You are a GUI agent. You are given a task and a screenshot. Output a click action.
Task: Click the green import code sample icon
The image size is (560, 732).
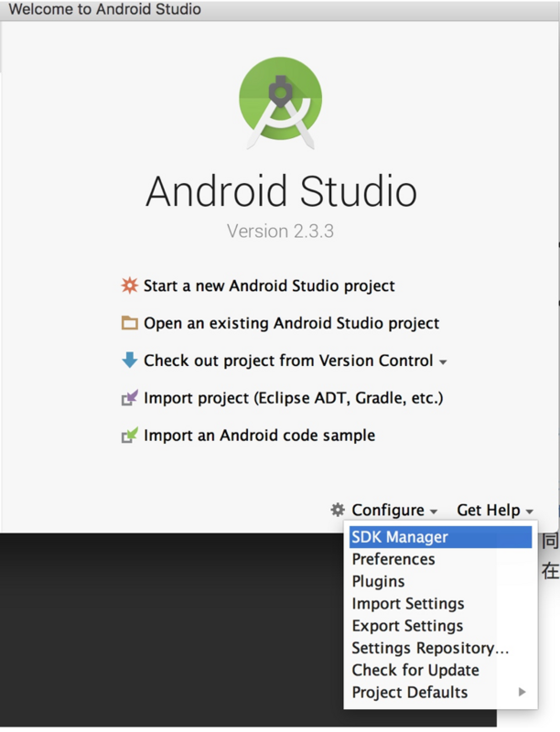pos(130,436)
